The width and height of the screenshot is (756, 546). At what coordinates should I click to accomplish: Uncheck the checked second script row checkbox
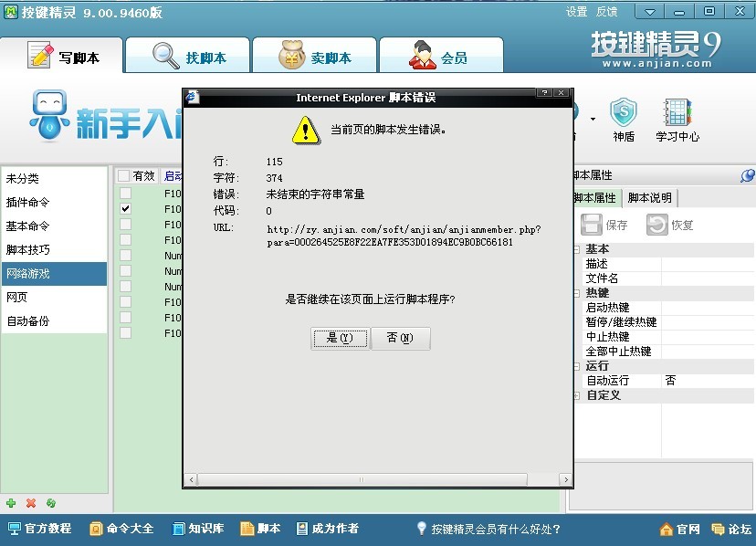125,208
